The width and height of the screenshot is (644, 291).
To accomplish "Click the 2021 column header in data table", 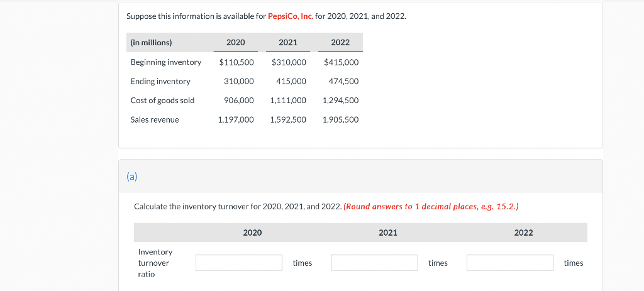I will pyautogui.click(x=288, y=42).
